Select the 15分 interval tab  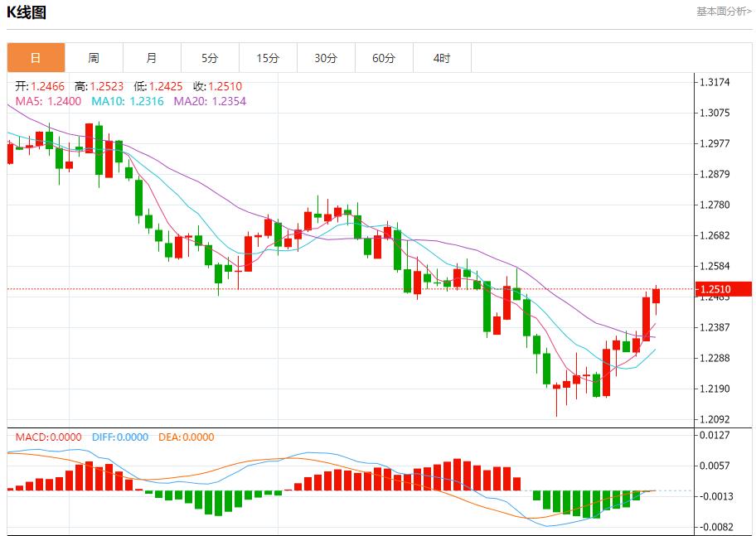[x=268, y=58]
